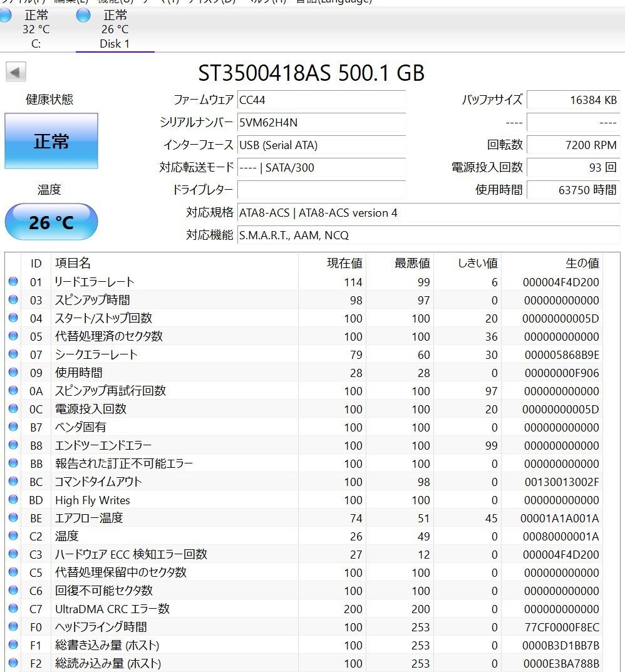
Task: Click the status circle for row 03 スピンアップ時間
Action: coord(13,299)
